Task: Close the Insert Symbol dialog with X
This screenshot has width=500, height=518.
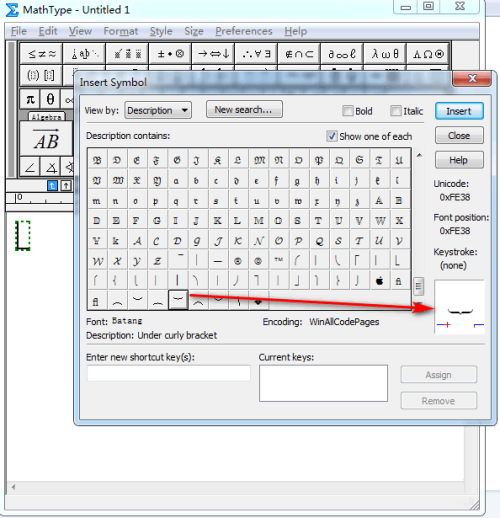Action: click(x=472, y=79)
